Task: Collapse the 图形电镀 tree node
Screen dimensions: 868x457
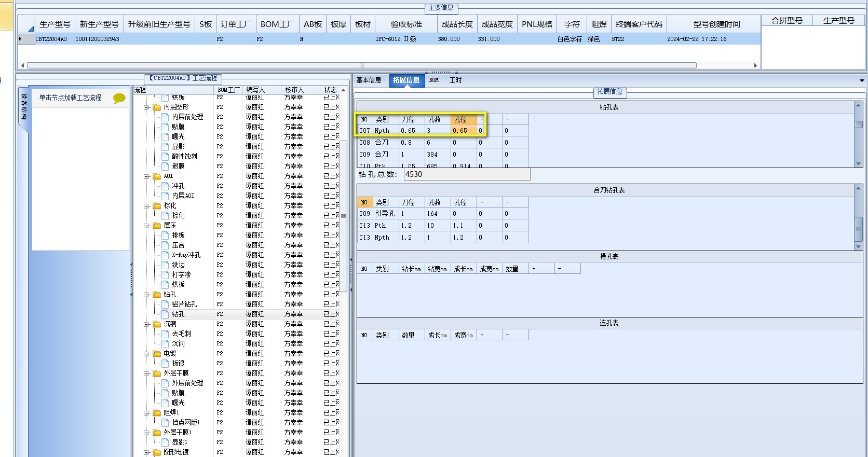Action: point(147,452)
